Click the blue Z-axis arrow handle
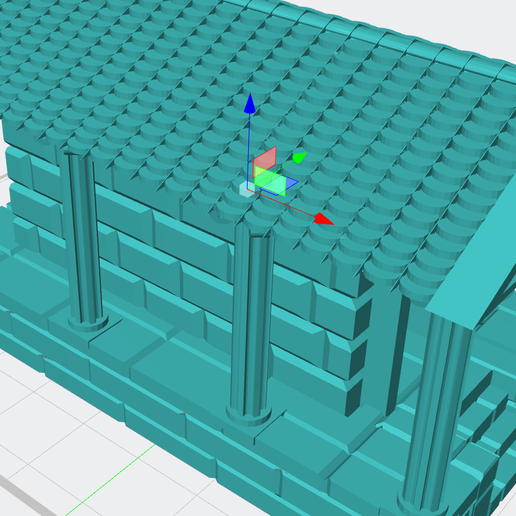This screenshot has height=516, width=516. [x=250, y=103]
